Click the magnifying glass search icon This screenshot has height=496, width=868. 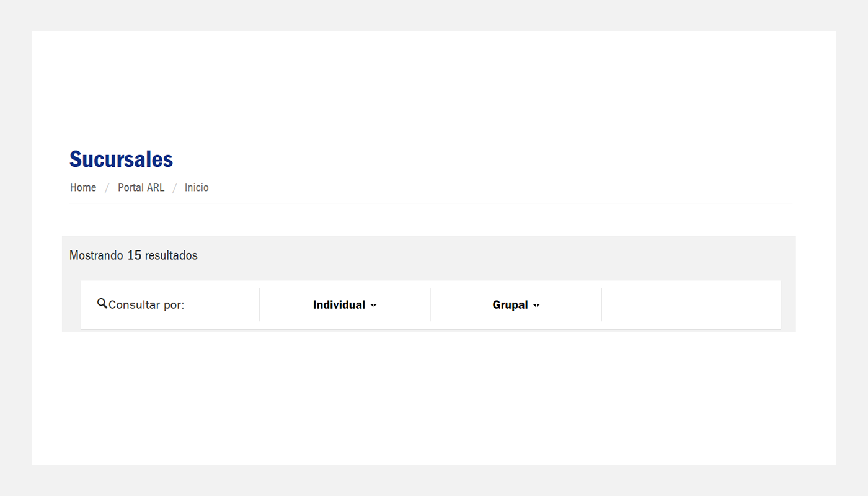102,304
